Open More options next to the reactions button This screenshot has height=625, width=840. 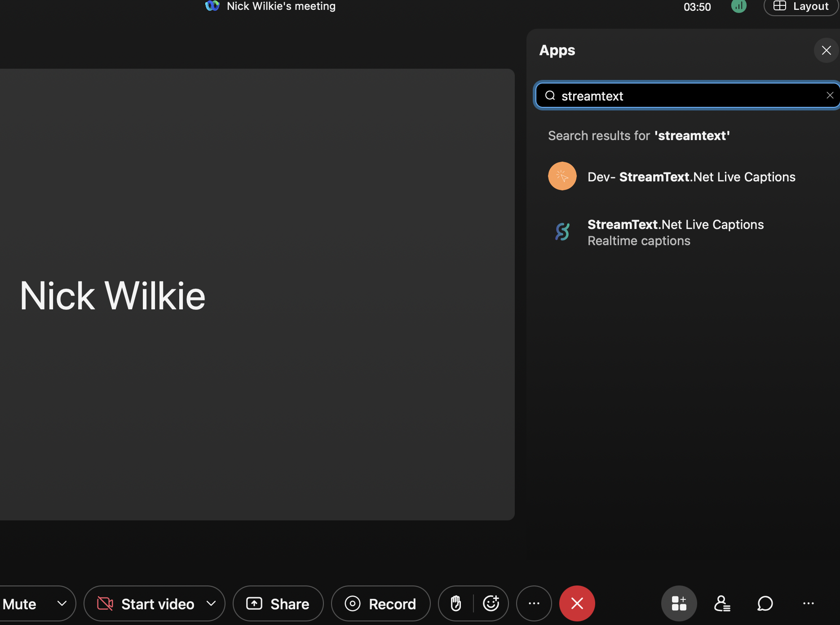point(534,603)
